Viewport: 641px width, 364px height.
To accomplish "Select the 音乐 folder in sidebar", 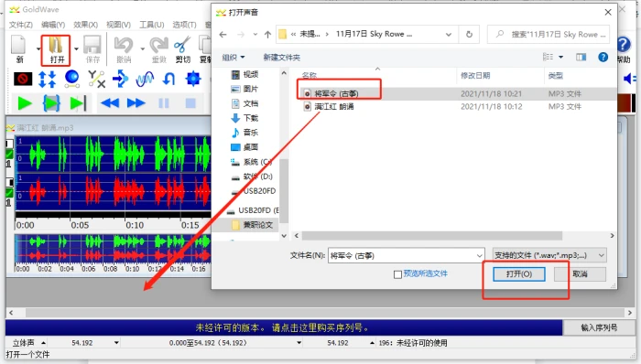I will 245,133.
